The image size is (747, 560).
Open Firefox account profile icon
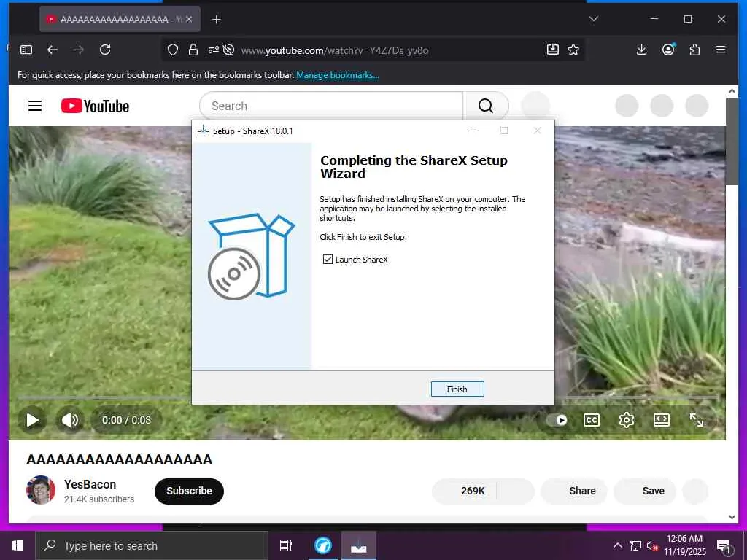tap(668, 50)
